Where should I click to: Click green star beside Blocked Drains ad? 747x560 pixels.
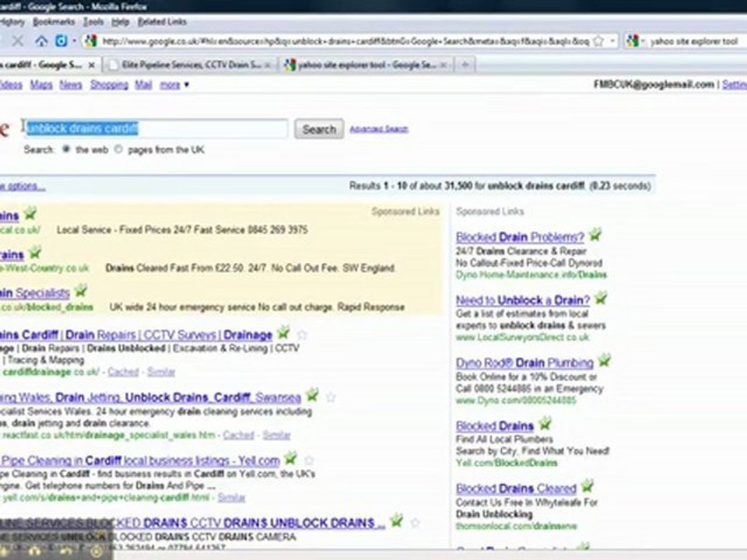point(545,423)
